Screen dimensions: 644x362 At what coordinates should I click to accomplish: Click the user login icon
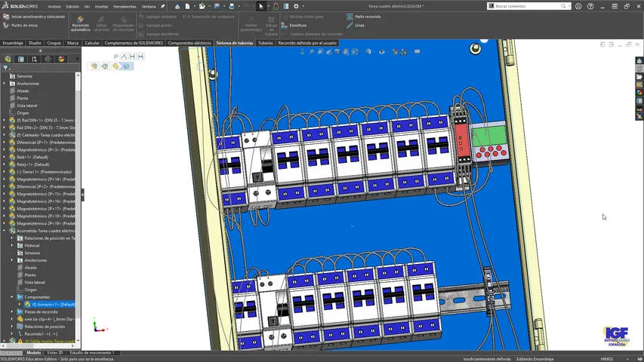[578, 6]
